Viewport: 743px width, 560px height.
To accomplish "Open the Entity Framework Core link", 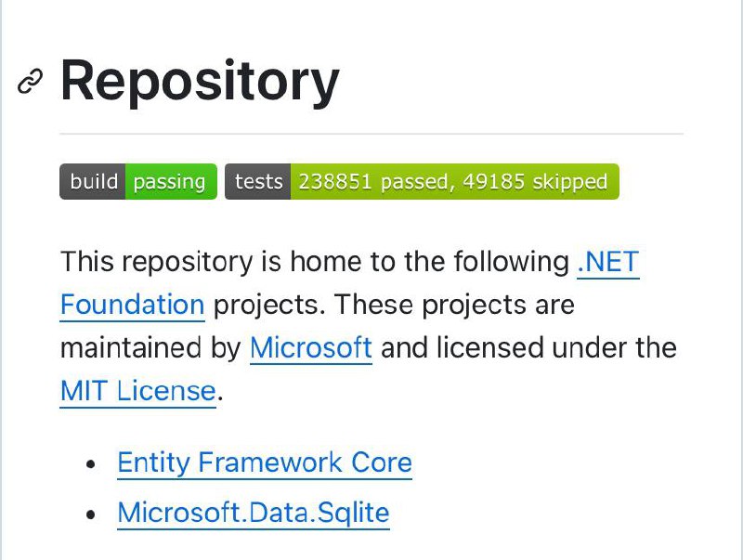I will click(x=265, y=462).
